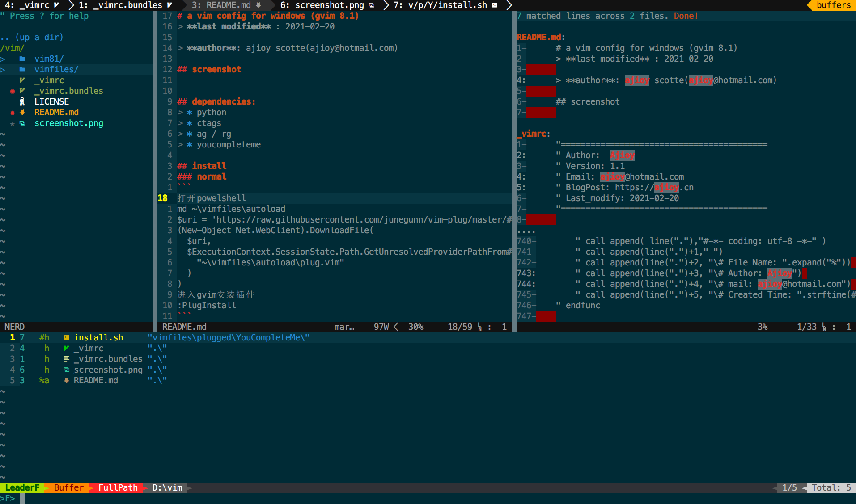
Task: Click the image icon beside screenshot.png in LeaderF list
Action: click(66, 370)
